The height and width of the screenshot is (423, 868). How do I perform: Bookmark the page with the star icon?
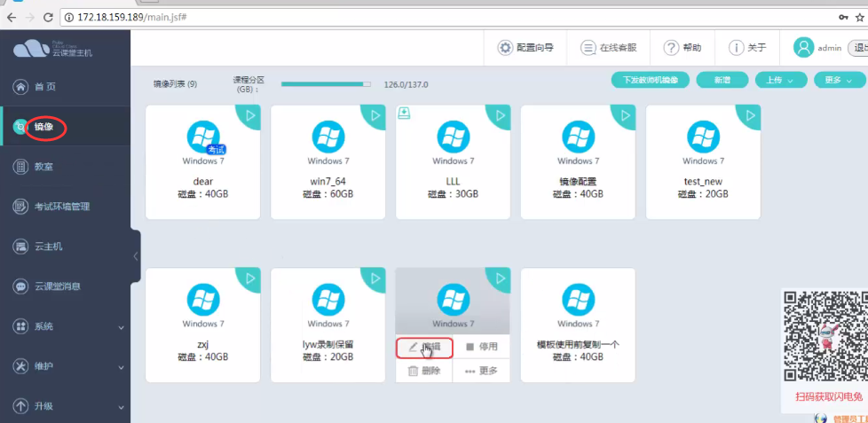coord(860,17)
